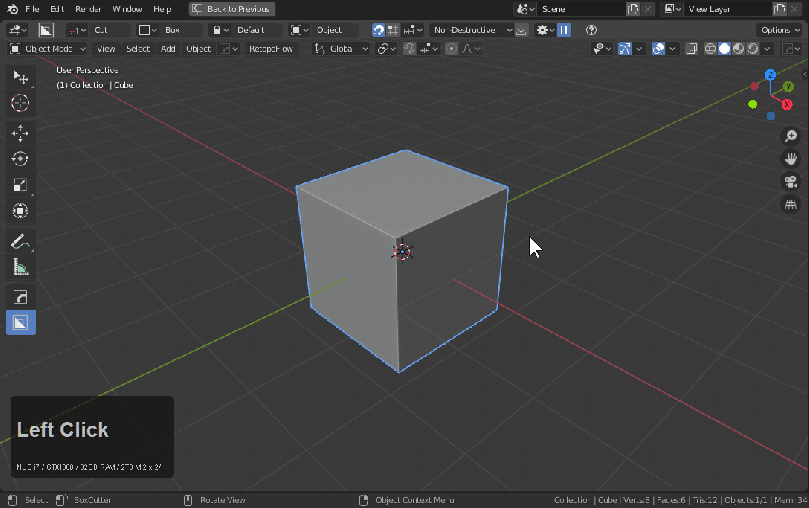Expand the Non-Destructive mode dropdown
This screenshot has height=508, width=809.
coord(471,30)
